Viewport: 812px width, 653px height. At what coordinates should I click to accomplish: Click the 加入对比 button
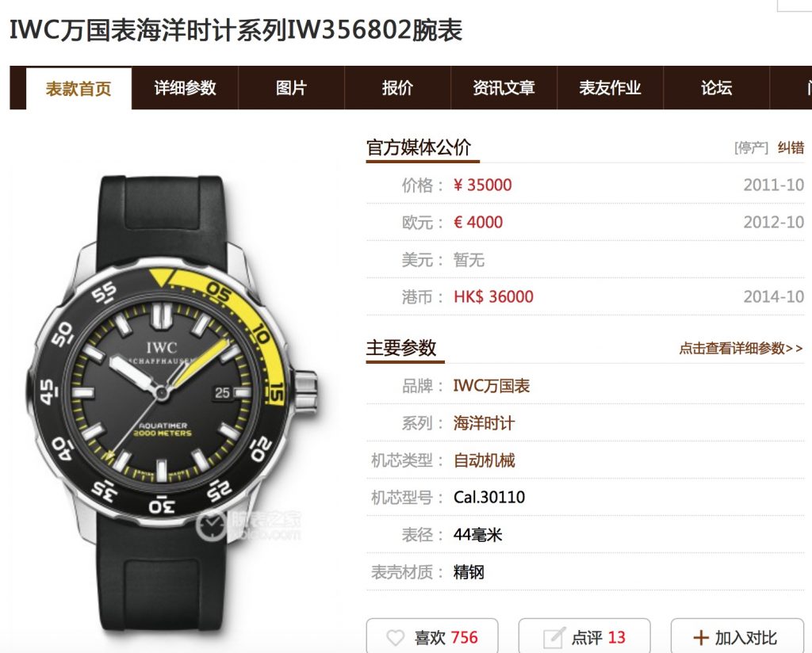pos(737,636)
